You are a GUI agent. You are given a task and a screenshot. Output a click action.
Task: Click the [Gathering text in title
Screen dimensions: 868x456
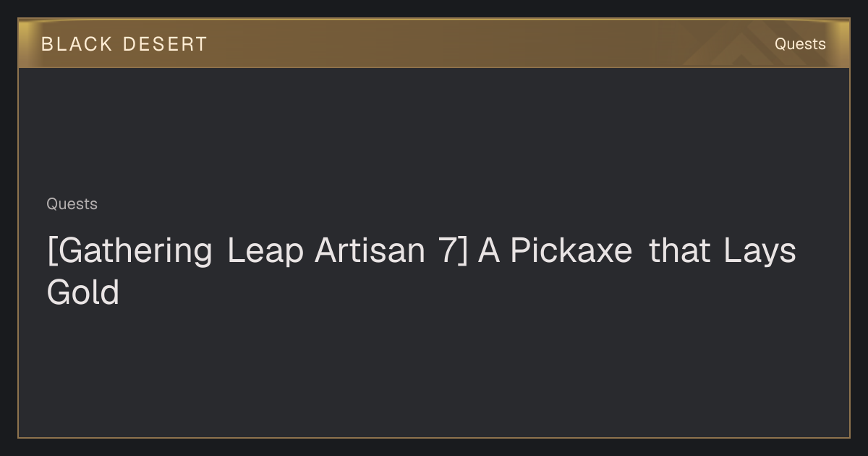pos(129,251)
